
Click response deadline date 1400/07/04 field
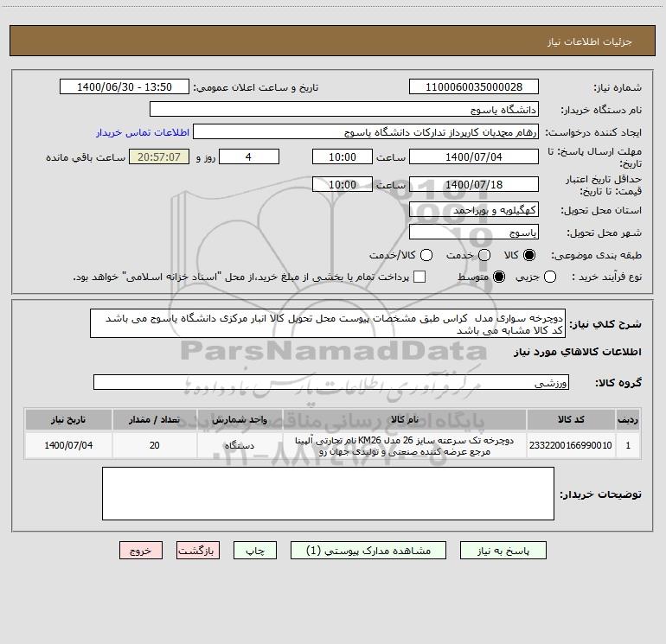point(474,156)
